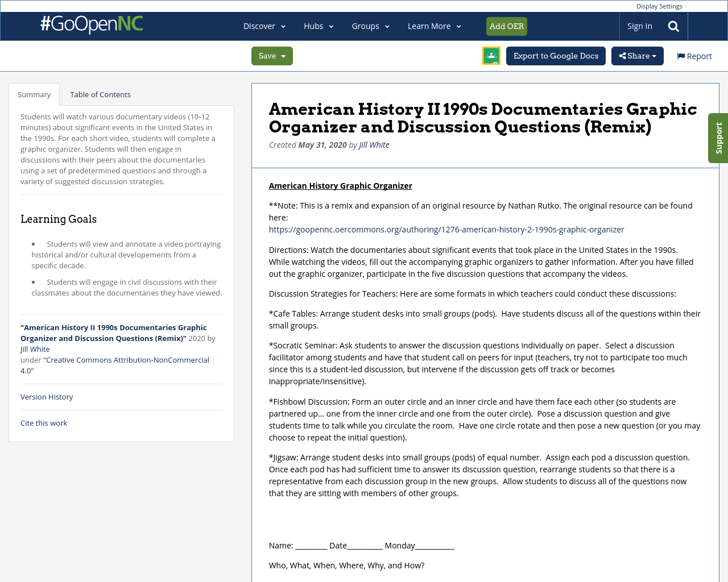
Task: Open the Hubs menu
Action: [x=318, y=26]
